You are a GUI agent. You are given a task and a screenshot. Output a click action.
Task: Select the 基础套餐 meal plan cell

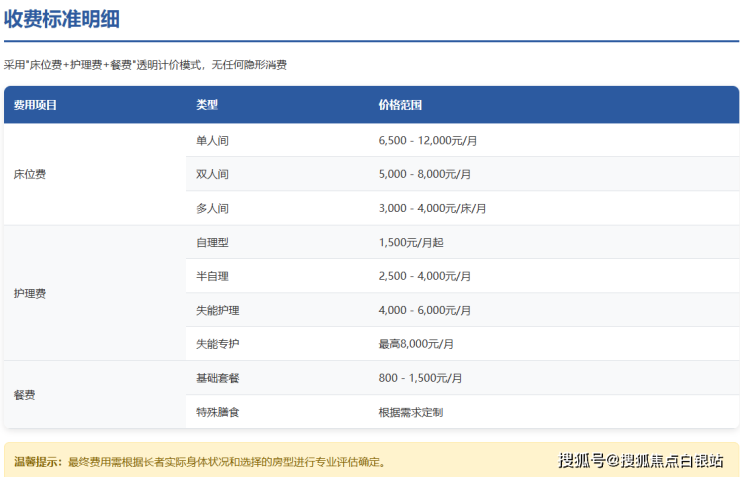click(x=218, y=378)
